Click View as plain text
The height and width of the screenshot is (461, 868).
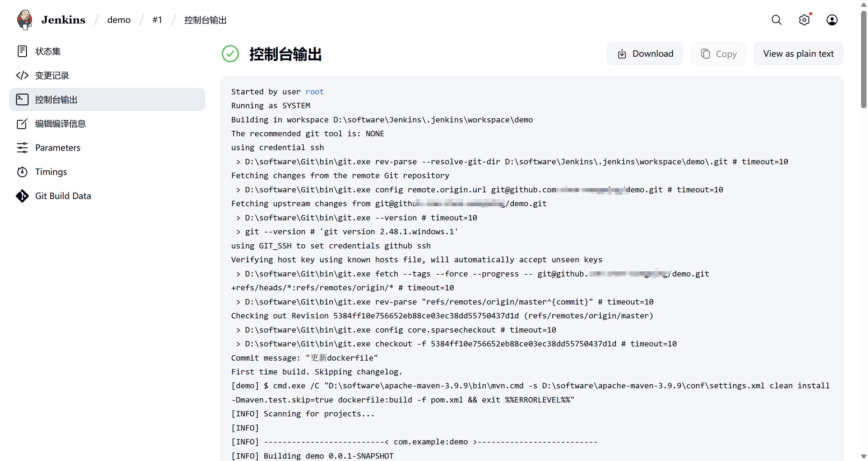(798, 54)
